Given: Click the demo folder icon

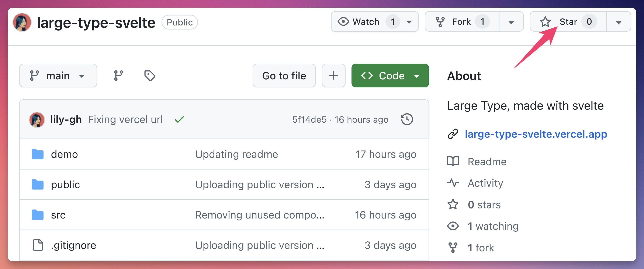Looking at the screenshot, I should coord(38,154).
